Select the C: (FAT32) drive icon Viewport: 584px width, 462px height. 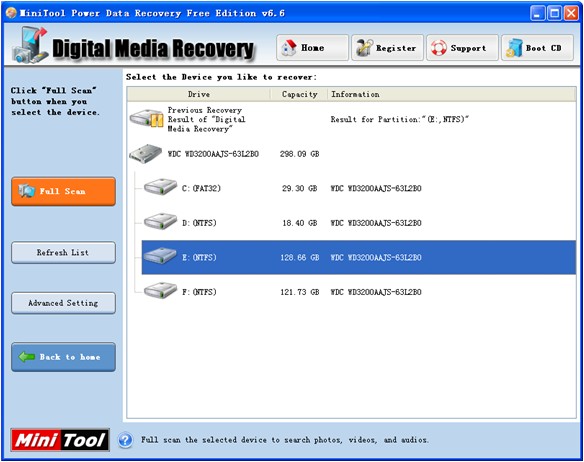(x=161, y=187)
